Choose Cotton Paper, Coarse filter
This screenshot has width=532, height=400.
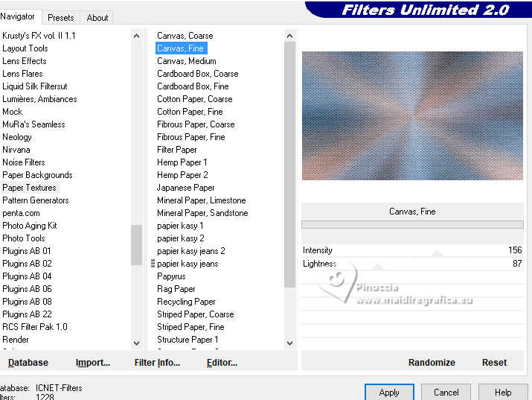point(195,99)
